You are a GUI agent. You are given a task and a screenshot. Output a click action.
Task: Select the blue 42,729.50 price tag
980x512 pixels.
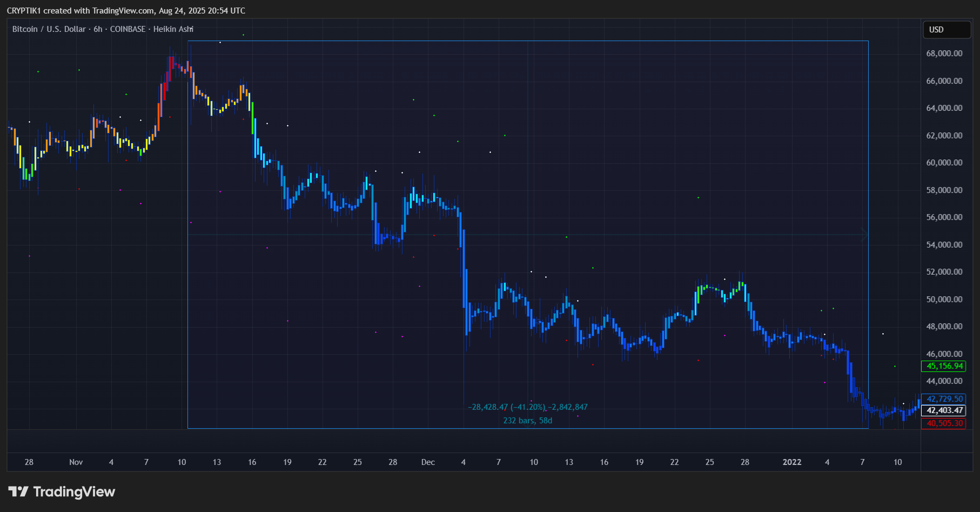pyautogui.click(x=943, y=399)
